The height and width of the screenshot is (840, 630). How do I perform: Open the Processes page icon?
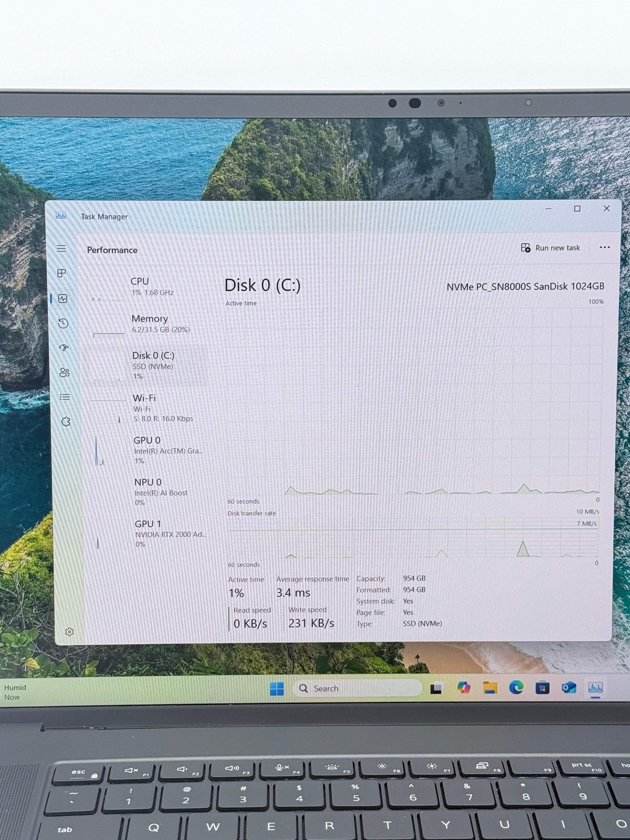(61, 273)
